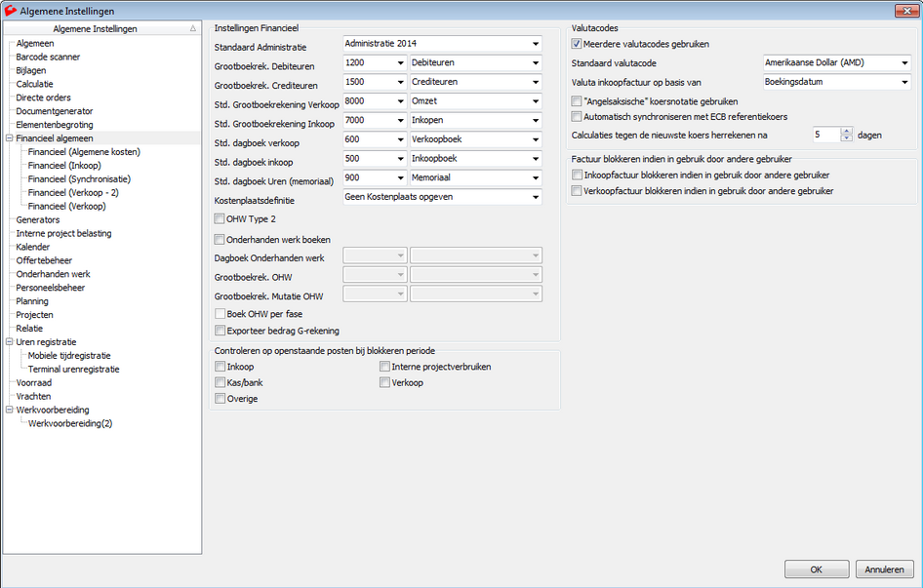
Task: Decrease recalculation days with down arrow
Action: pos(847,138)
